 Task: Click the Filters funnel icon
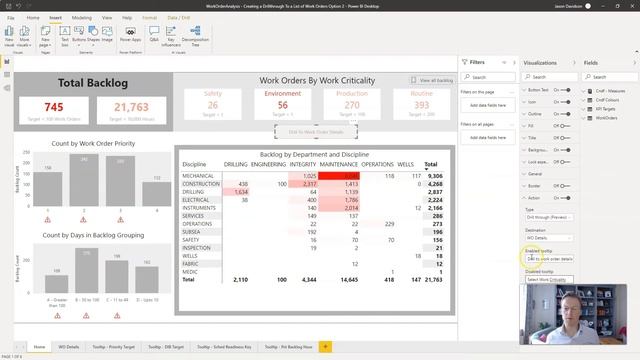464,62
